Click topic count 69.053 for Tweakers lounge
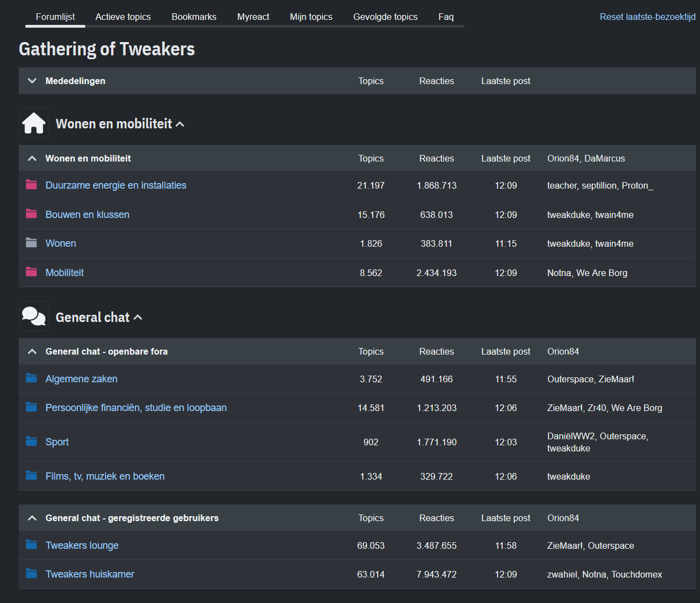This screenshot has width=700, height=603. click(x=370, y=545)
